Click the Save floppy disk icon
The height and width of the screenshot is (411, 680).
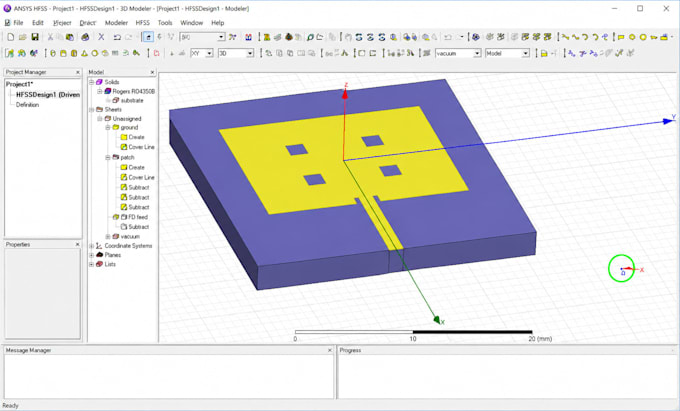[x=35, y=37]
